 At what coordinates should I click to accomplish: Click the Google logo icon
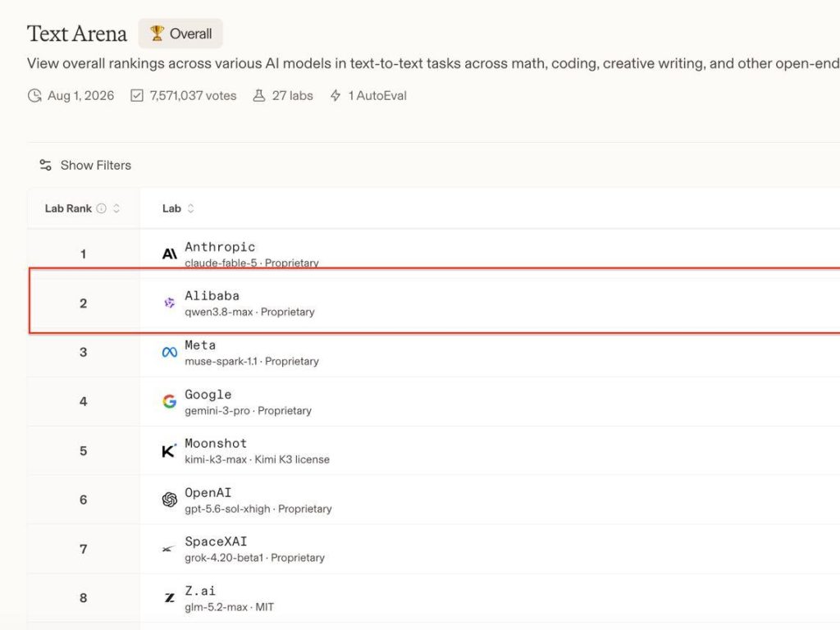tap(169, 401)
